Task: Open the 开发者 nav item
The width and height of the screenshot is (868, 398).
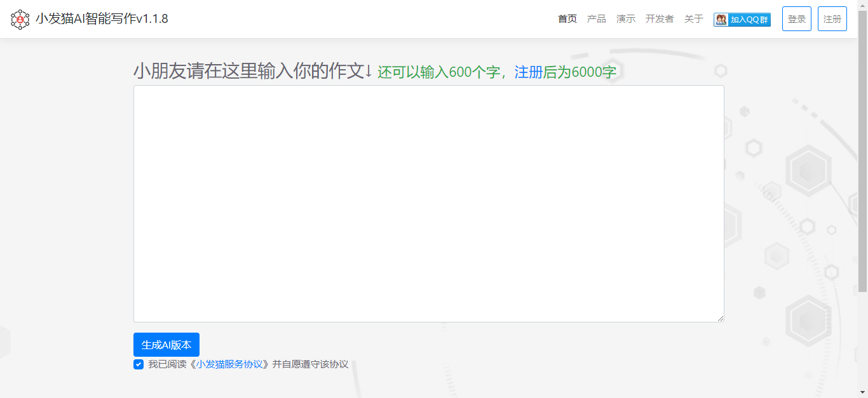Action: click(660, 19)
